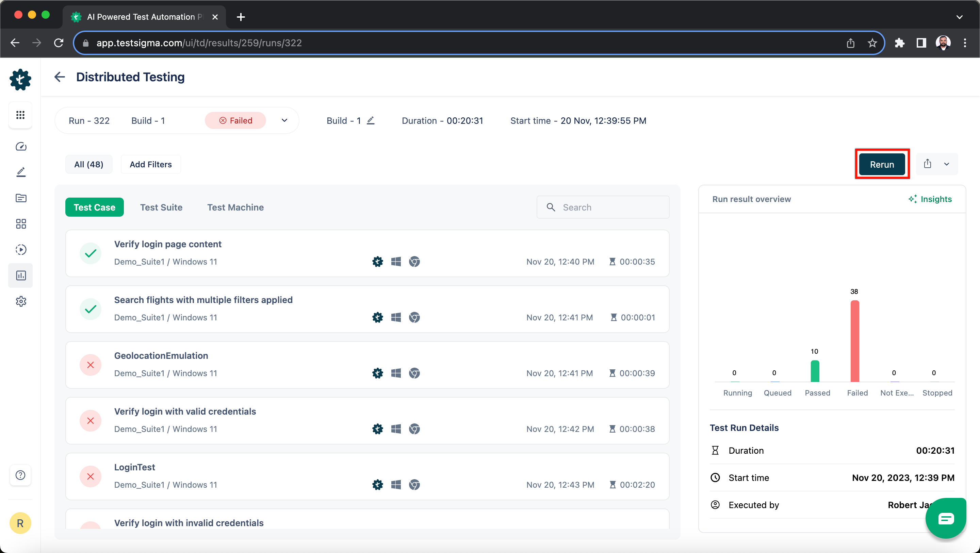
Task: Switch to the Test Machine tab
Action: pyautogui.click(x=235, y=207)
